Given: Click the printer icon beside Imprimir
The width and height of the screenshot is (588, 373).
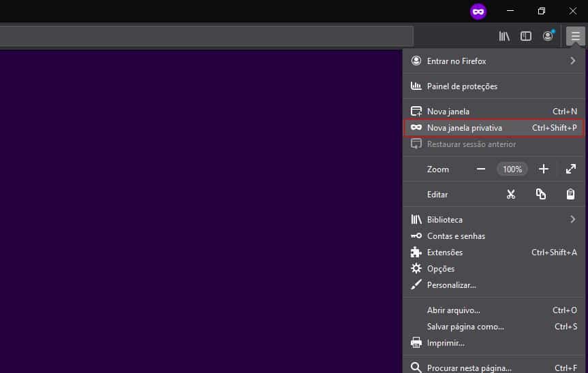Looking at the screenshot, I should (416, 342).
